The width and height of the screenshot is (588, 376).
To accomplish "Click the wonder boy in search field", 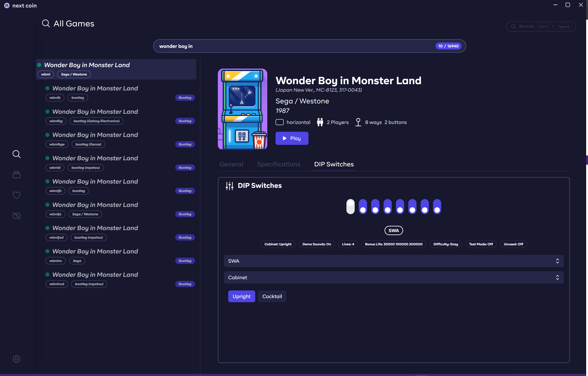I will click(293, 46).
